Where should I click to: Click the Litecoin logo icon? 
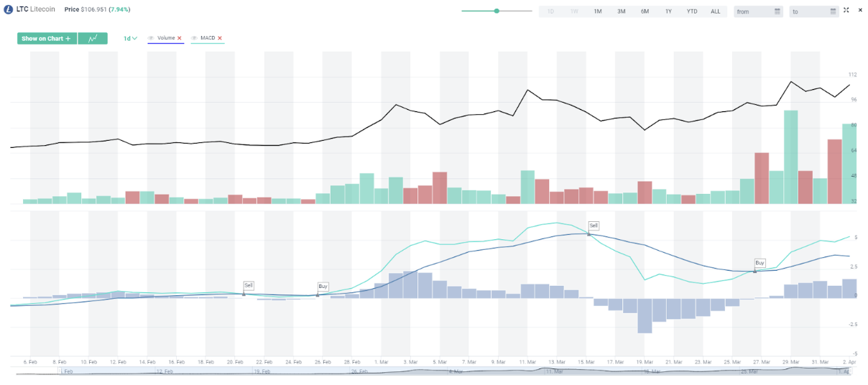[x=9, y=10]
